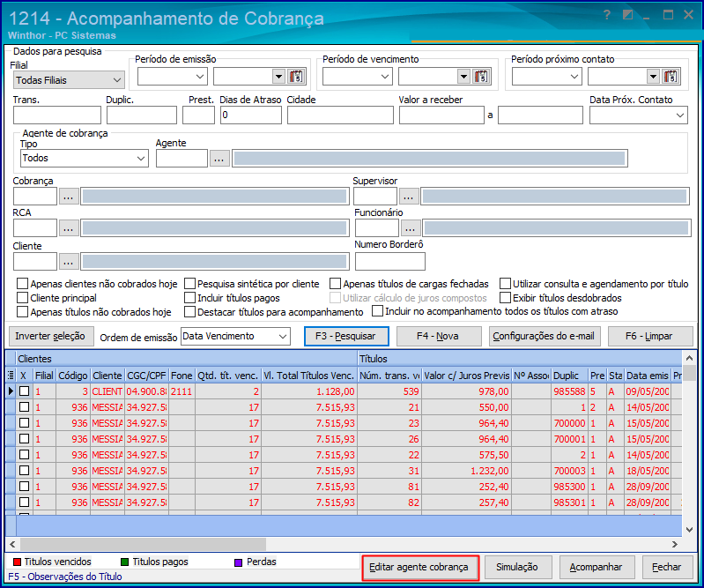Click the help question mark icon

tap(607, 15)
